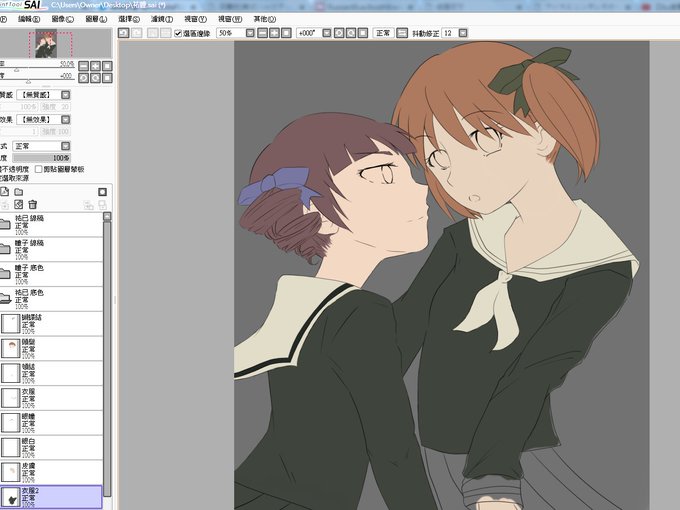The height and width of the screenshot is (510, 680).
Task: Click the toolbar reset zoom square button
Action: pos(286,33)
